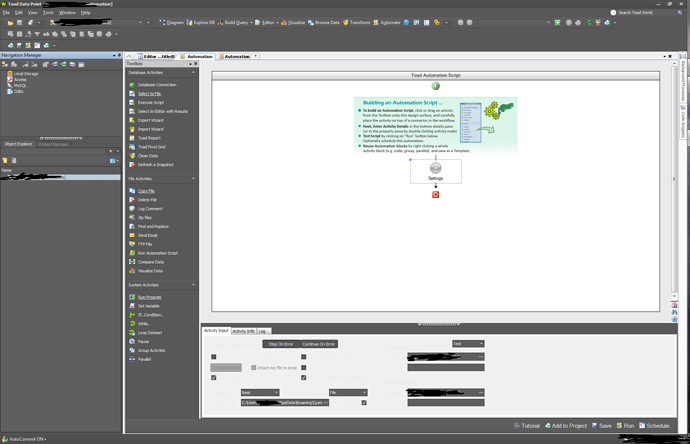The height and width of the screenshot is (444, 690).
Task: Click Add to Project at the bottom
Action: (565, 426)
